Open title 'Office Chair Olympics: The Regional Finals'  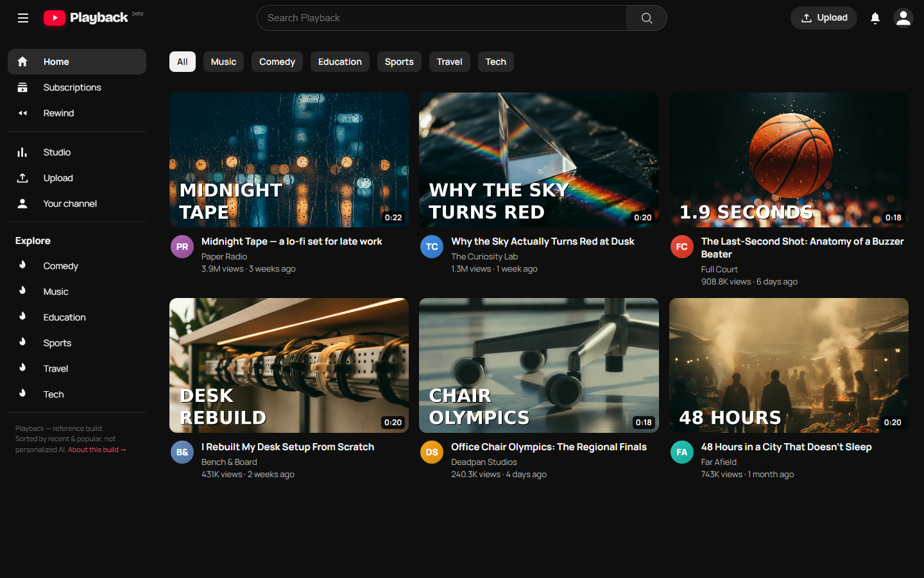click(549, 447)
